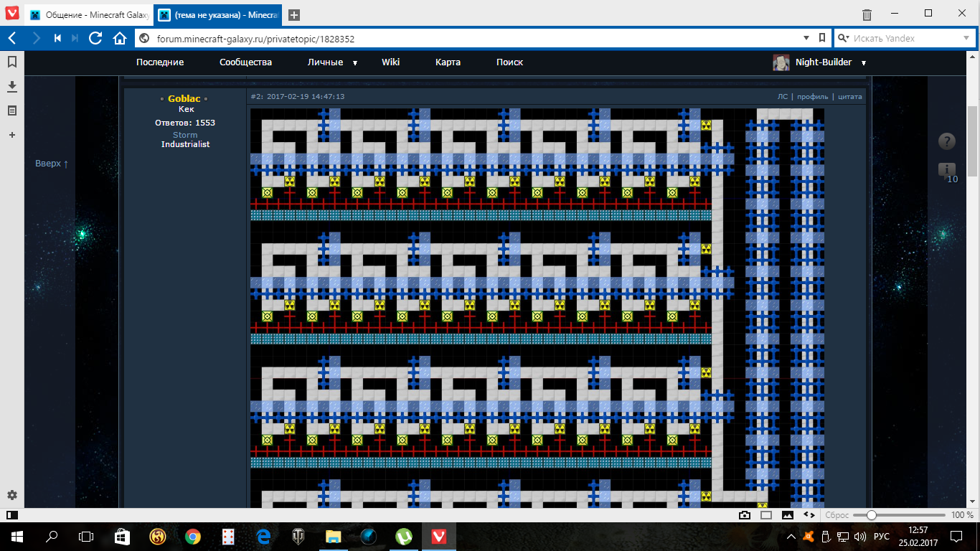Show hidden system tray icons
980x551 pixels.
pyautogui.click(x=791, y=536)
